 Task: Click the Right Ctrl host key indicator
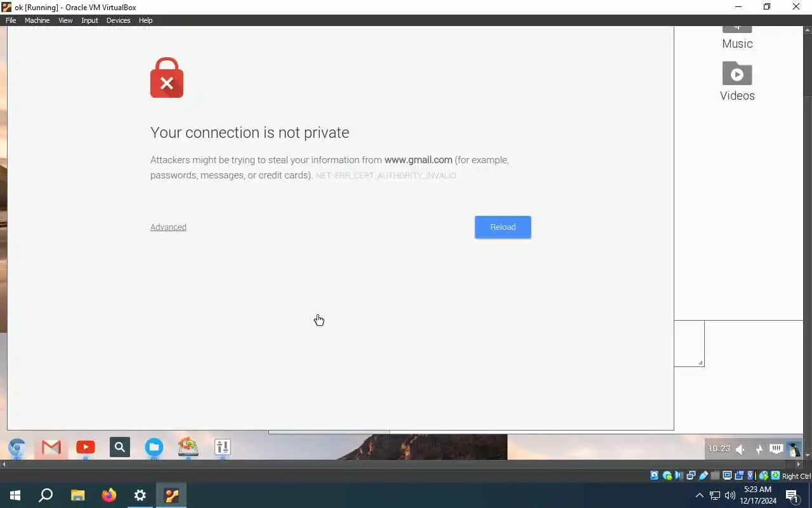click(796, 476)
